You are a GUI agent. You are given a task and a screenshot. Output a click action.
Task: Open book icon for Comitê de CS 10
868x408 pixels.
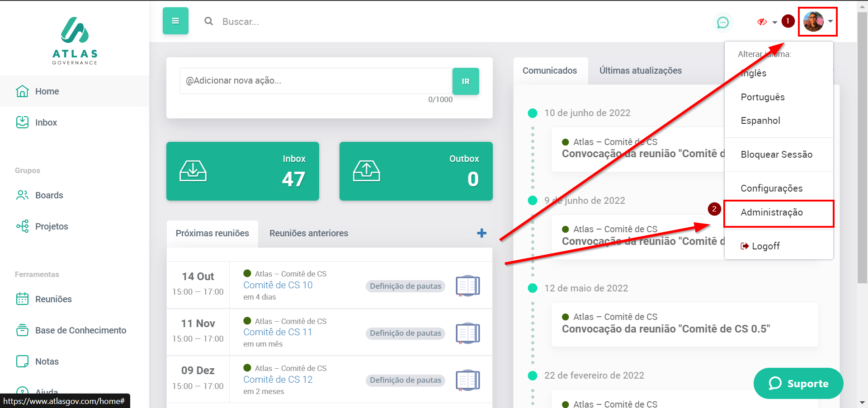[x=468, y=286]
